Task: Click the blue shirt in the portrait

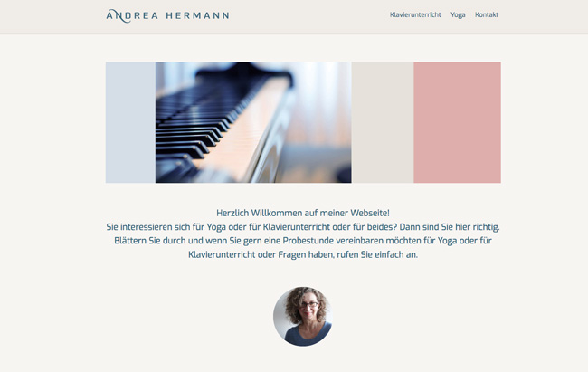Action: (306, 336)
